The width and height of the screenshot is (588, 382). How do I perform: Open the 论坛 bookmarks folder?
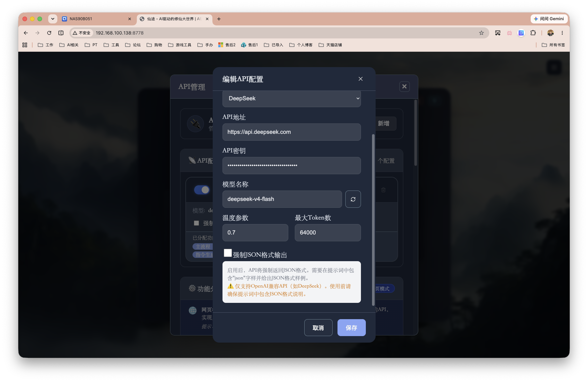tap(133, 45)
